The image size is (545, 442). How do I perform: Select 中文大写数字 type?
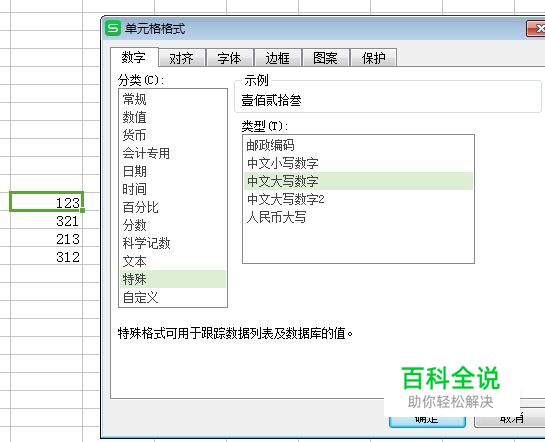358,181
